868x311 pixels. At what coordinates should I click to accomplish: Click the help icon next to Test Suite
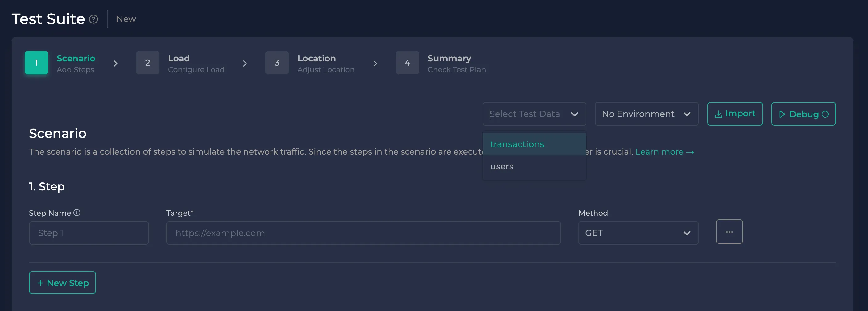(93, 19)
